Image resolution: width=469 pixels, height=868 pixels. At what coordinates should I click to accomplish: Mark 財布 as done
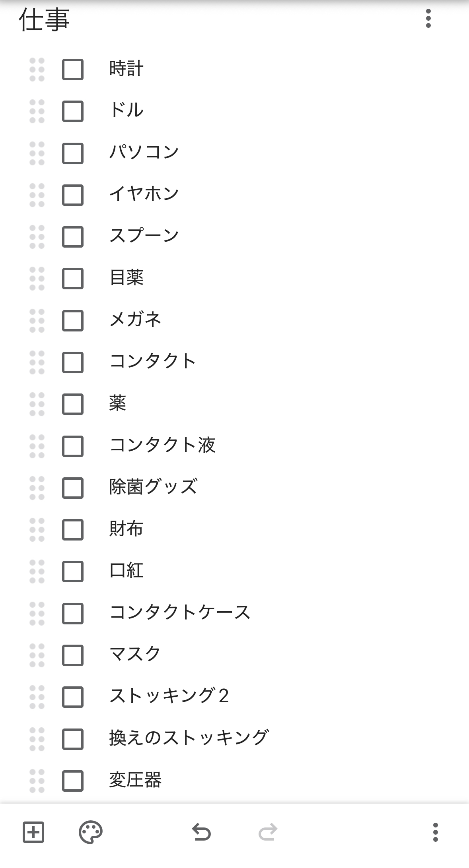pos(73,530)
